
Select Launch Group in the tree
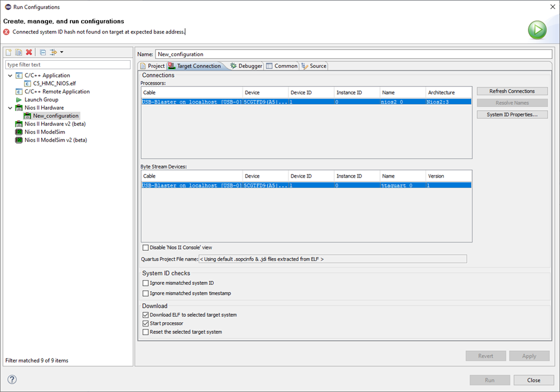point(41,99)
